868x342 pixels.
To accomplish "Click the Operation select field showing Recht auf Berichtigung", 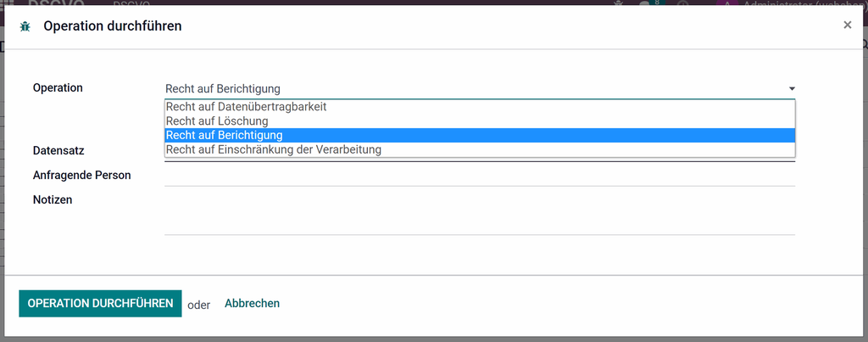I will point(480,89).
